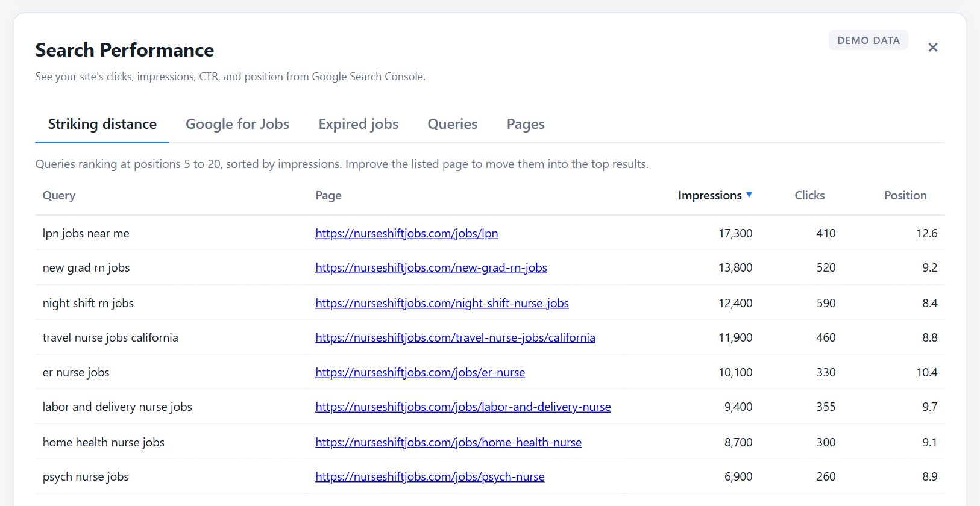Sort by the Position column header
The height and width of the screenshot is (506, 980).
(905, 195)
